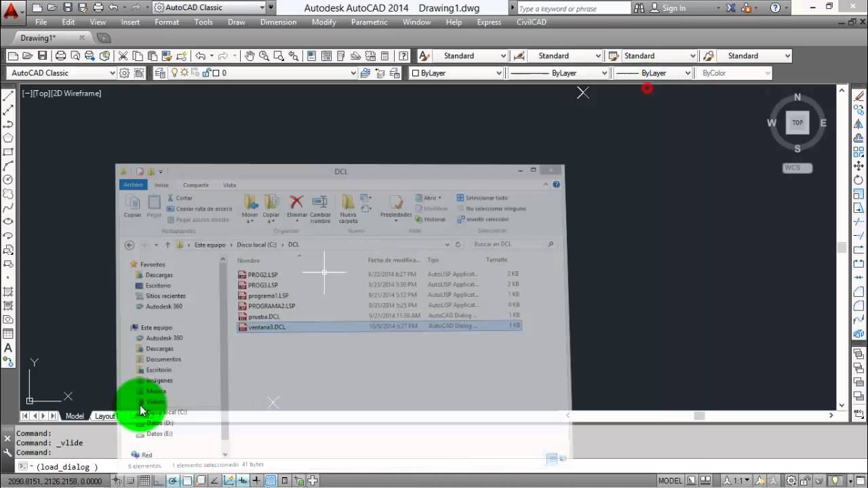Viewport: 868px width, 488px height.
Task: Open the Layer Properties Manager icon
Action: [x=160, y=73]
